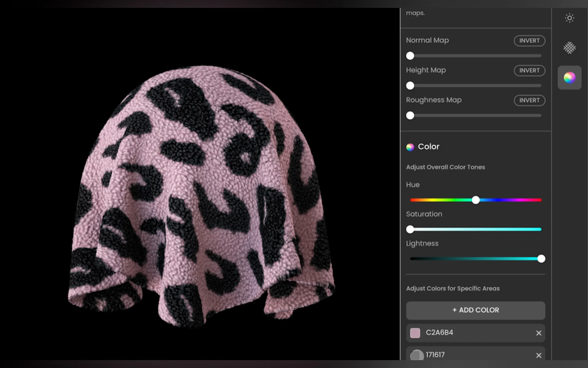Click the Normal Map slider handle
Screen dimensions: 588x368
pyautogui.click(x=410, y=56)
